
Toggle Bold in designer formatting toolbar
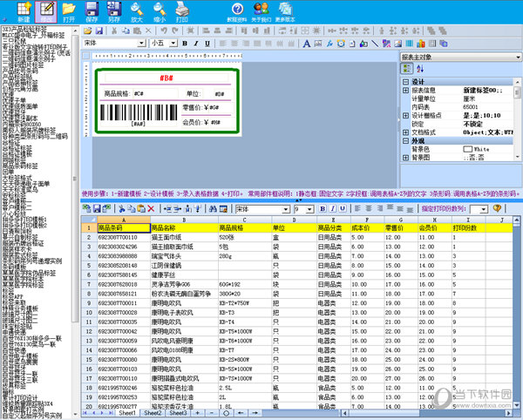click(185, 43)
